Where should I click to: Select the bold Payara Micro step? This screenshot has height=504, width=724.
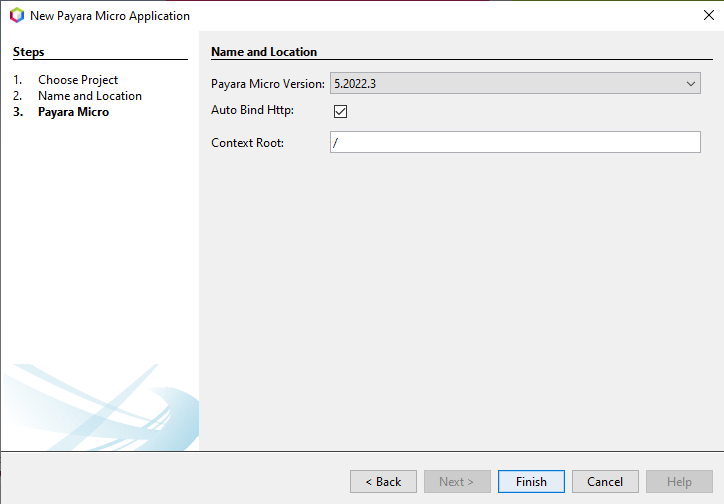coord(74,112)
